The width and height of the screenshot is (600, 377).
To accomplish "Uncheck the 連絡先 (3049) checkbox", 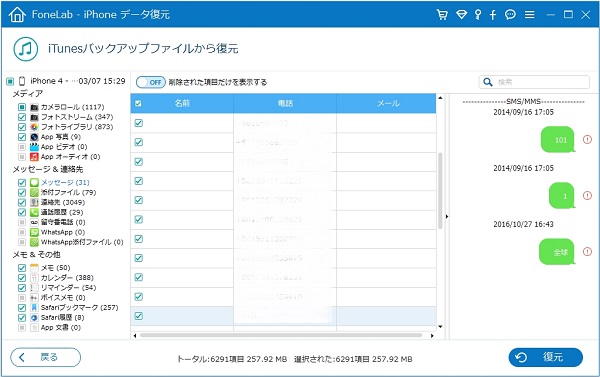I will 22,202.
